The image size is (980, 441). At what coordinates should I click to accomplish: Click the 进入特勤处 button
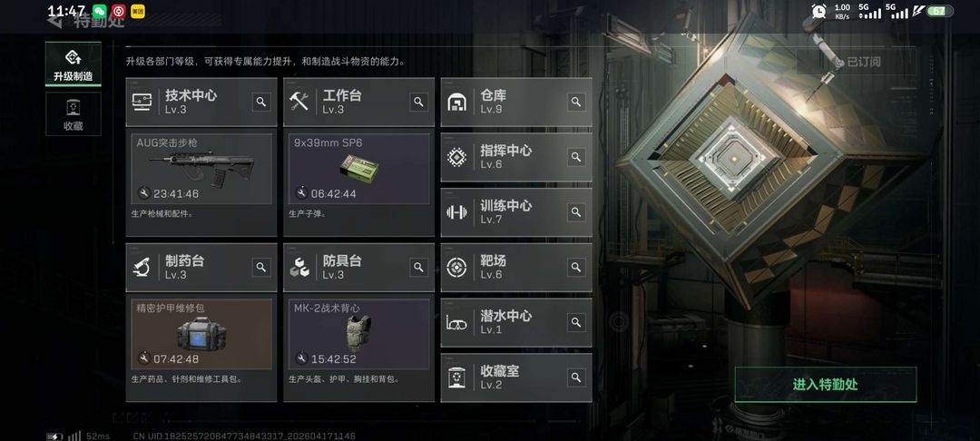pos(825,385)
